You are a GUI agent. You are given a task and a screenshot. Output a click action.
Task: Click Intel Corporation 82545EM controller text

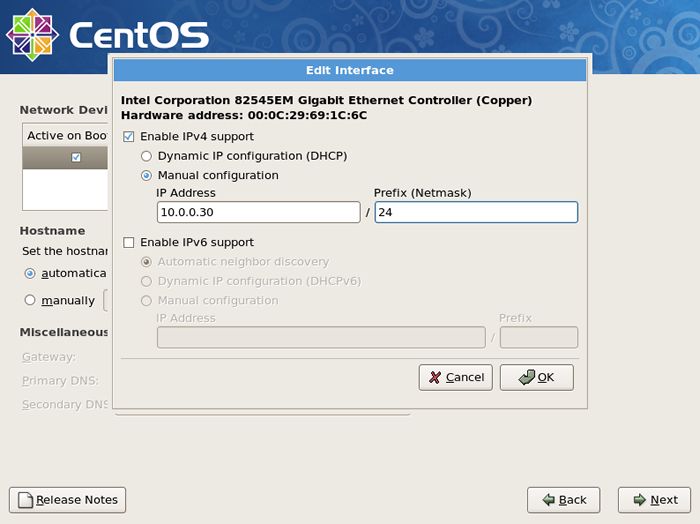coord(326,100)
